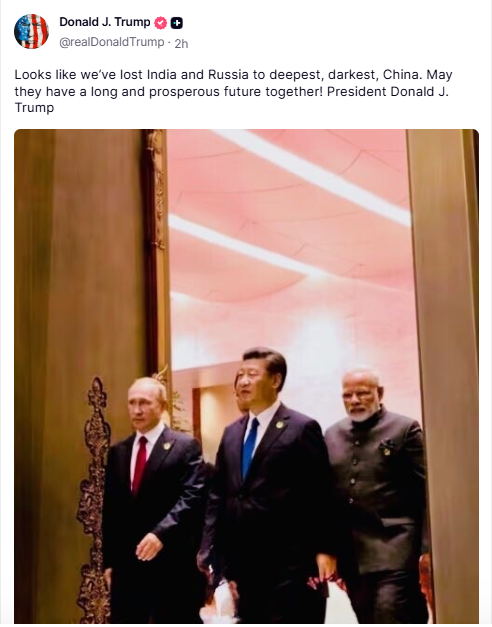
Task: Open the Donald J. Trump display name
Action: [105, 22]
